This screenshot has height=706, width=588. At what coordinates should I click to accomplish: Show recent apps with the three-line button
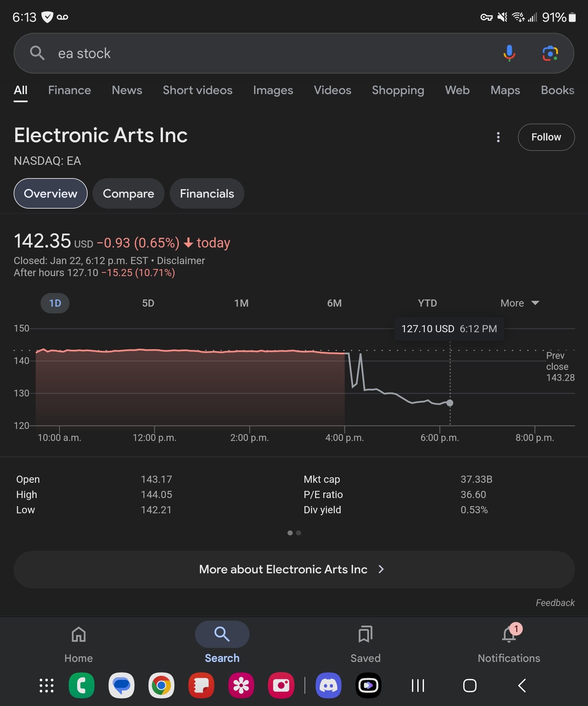tap(418, 686)
